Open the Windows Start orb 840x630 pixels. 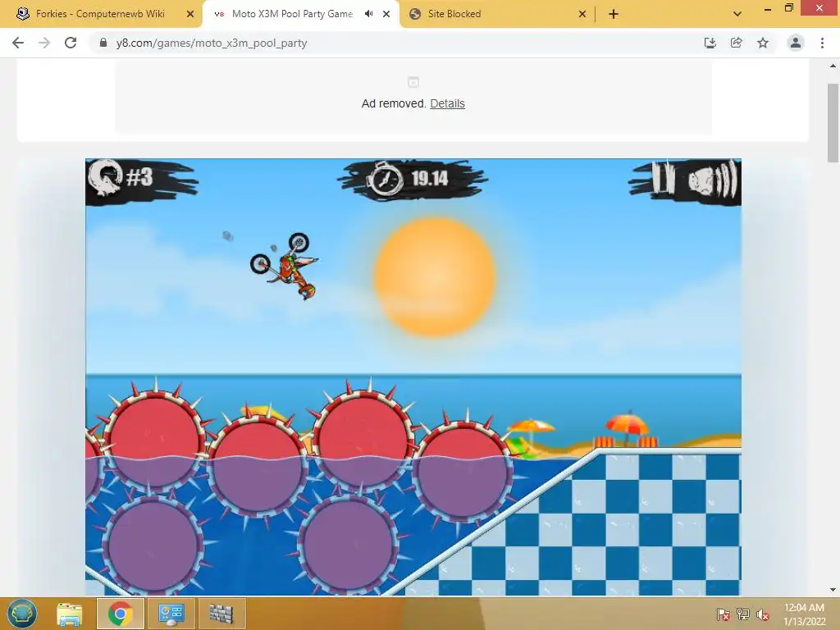click(22, 614)
